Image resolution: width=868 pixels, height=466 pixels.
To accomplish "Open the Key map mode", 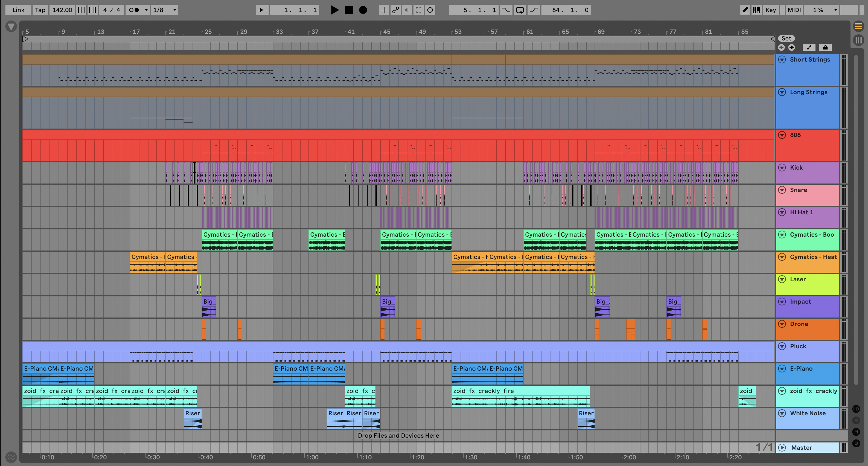I will click(x=770, y=10).
